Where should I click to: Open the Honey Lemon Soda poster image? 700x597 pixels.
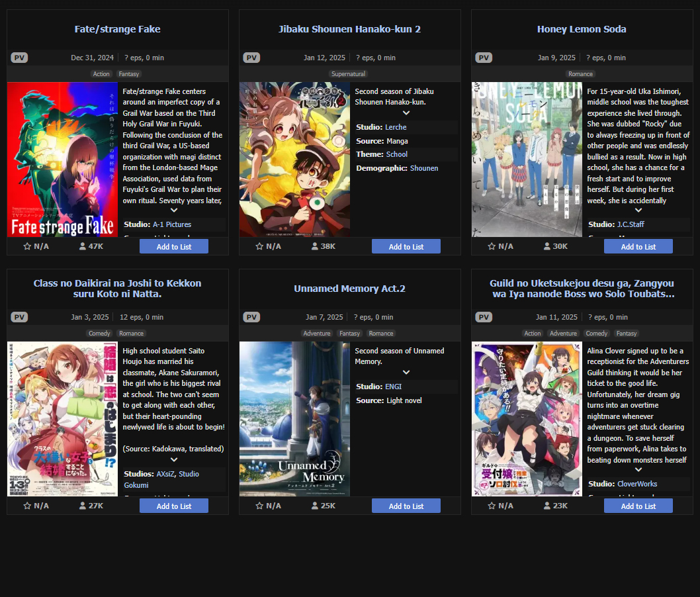[527, 160]
